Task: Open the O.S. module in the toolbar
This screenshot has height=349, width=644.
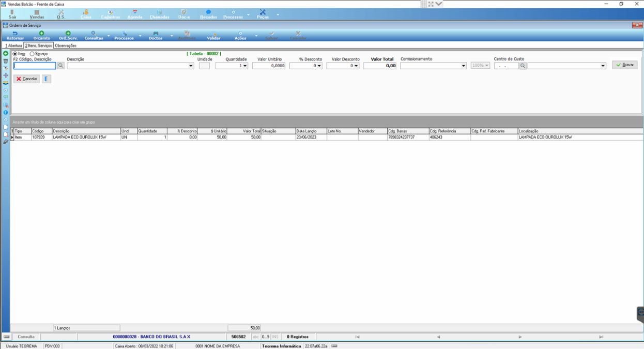Action: coord(61,14)
